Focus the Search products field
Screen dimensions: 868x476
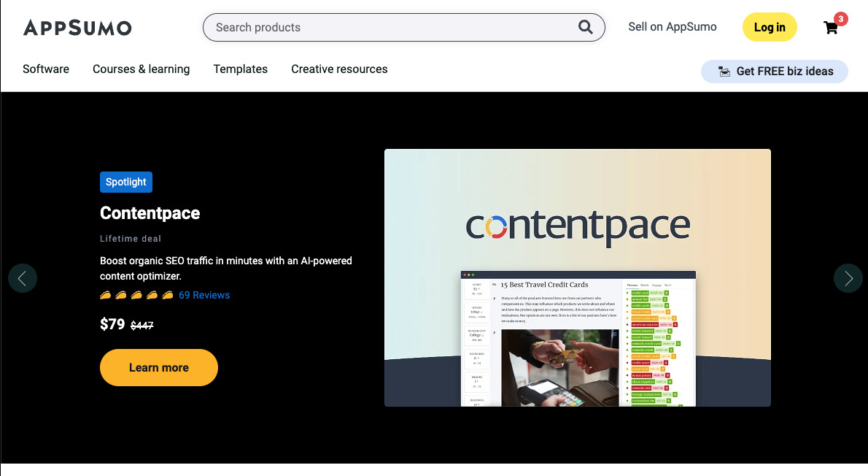click(x=394, y=28)
